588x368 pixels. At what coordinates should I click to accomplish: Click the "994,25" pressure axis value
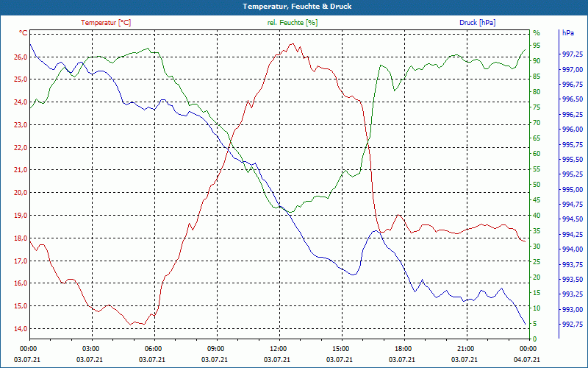point(573,235)
